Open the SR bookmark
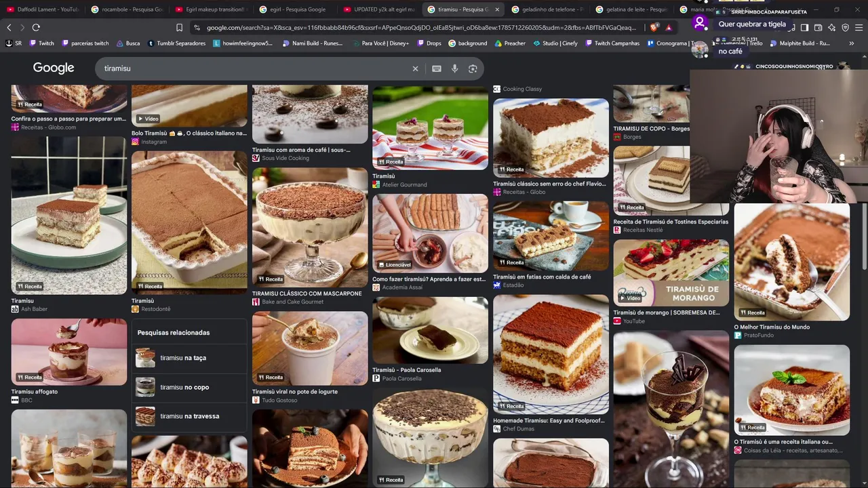868x488 pixels. coord(14,43)
